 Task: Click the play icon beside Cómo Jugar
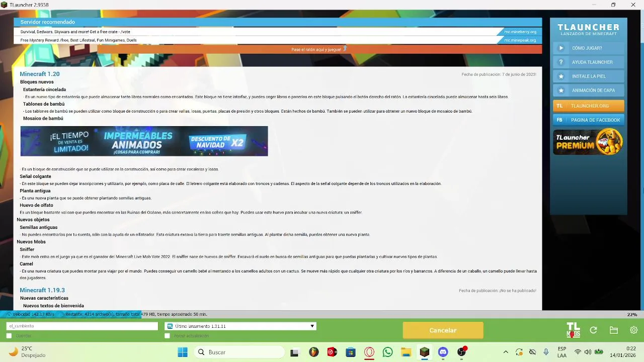pos(561,48)
